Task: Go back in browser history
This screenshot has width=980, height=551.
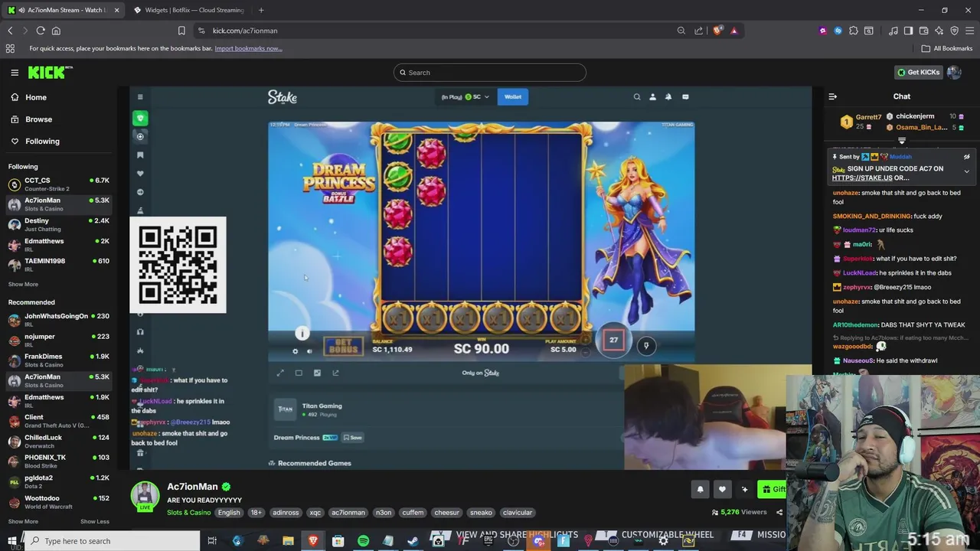Action: 10,31
